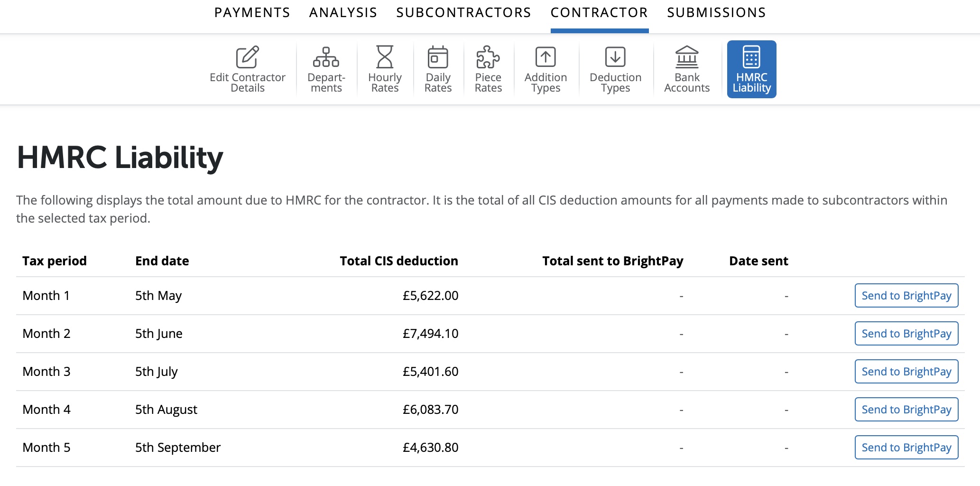Open Hourly Rates hourglass icon
Image resolution: width=980 pixels, height=486 pixels.
(x=385, y=57)
